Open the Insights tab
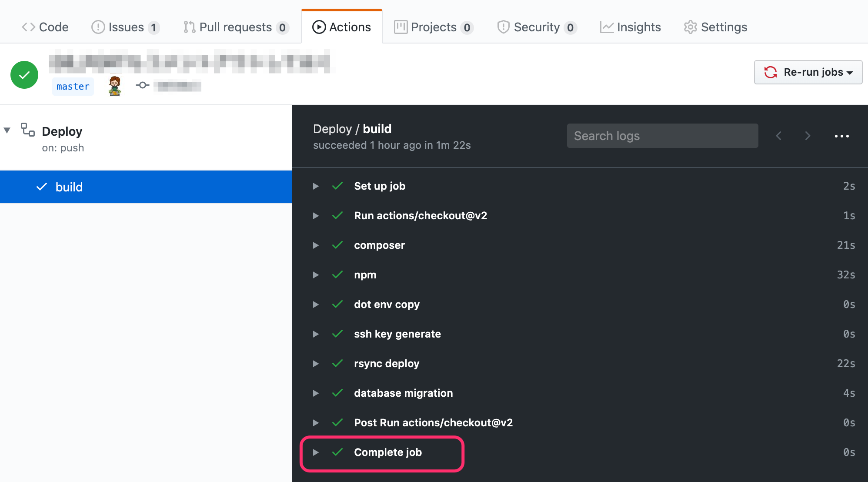The width and height of the screenshot is (868, 482). [x=630, y=27]
